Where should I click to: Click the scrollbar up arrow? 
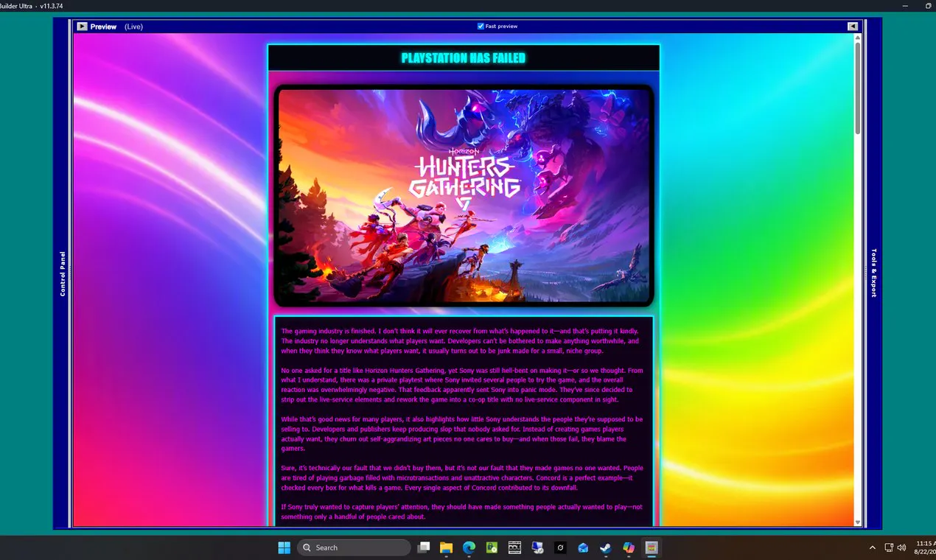(x=858, y=37)
